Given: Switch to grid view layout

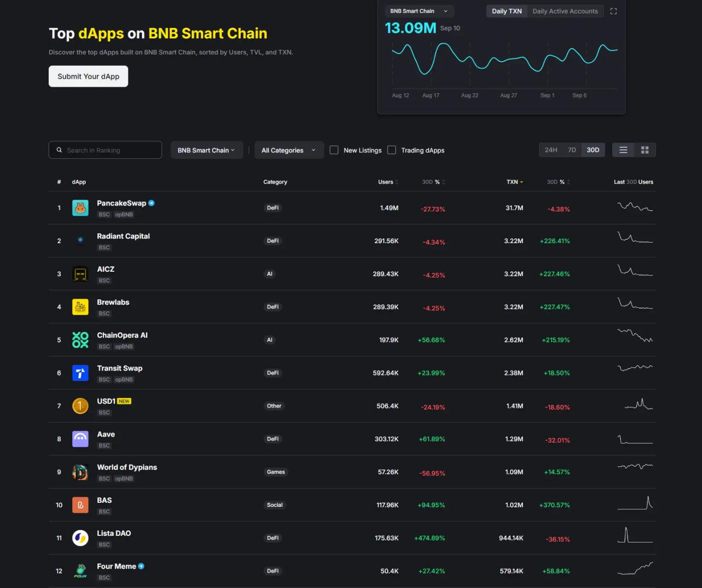Looking at the screenshot, I should coord(645,150).
